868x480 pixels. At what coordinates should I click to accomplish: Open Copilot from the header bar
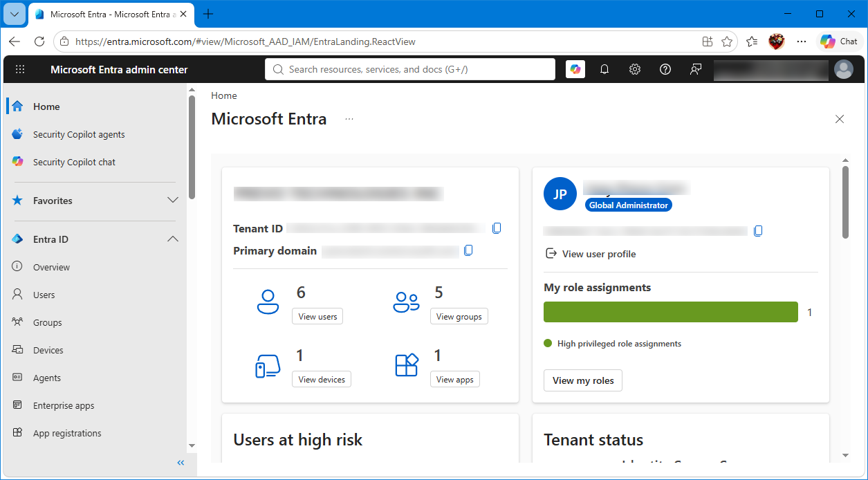tap(575, 69)
